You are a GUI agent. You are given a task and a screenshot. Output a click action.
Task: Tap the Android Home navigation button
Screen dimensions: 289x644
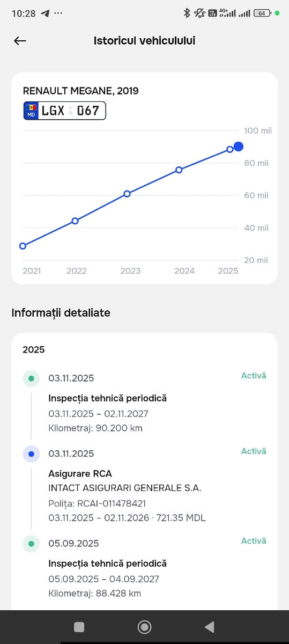[x=144, y=627]
